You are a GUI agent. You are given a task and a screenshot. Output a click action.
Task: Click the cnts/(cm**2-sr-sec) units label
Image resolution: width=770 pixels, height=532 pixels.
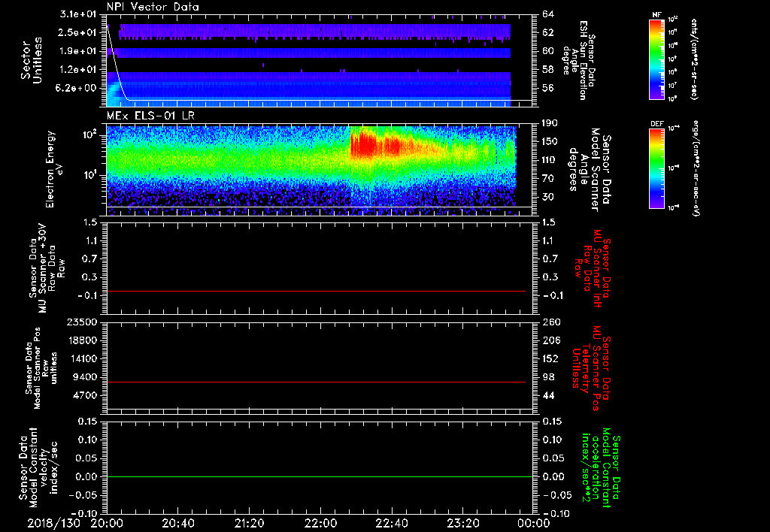(694, 59)
